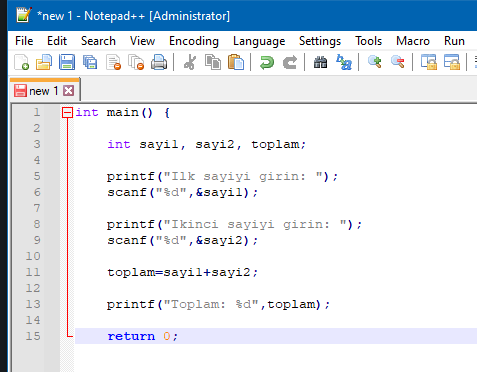Screen dimensions: 477x372
Task: Click the Paste clipboard icon
Action: (x=236, y=62)
